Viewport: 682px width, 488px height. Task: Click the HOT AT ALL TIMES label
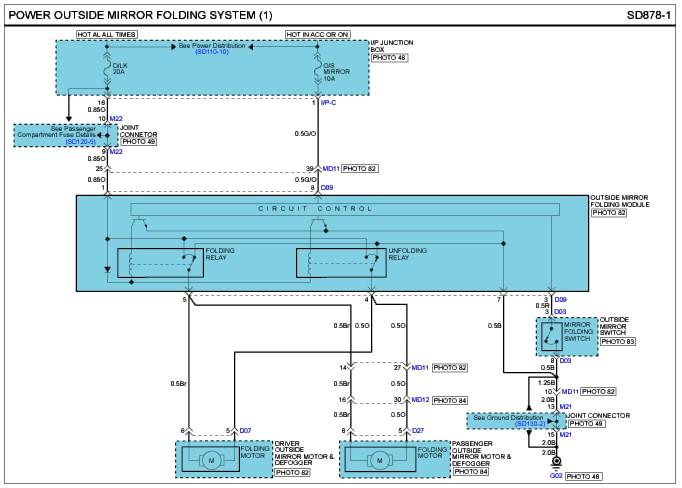point(107,34)
